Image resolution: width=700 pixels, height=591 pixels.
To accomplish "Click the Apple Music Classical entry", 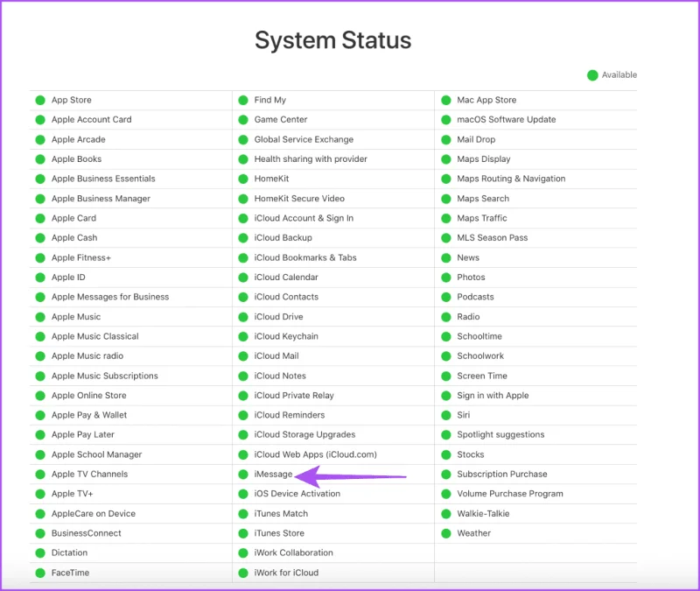I will (95, 336).
